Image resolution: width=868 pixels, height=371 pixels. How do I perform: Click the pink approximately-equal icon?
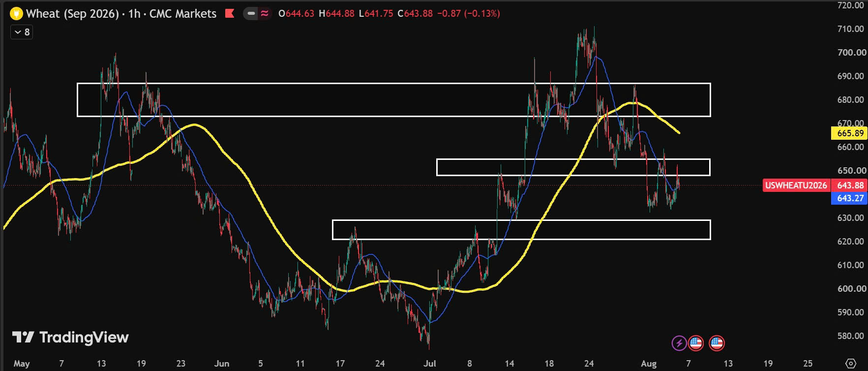265,13
